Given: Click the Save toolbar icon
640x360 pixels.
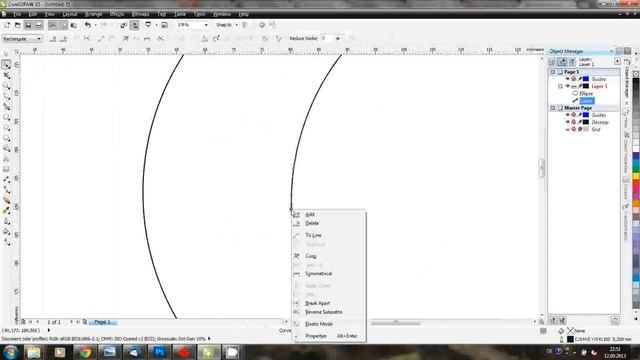Looking at the screenshot, I should (x=28, y=25).
